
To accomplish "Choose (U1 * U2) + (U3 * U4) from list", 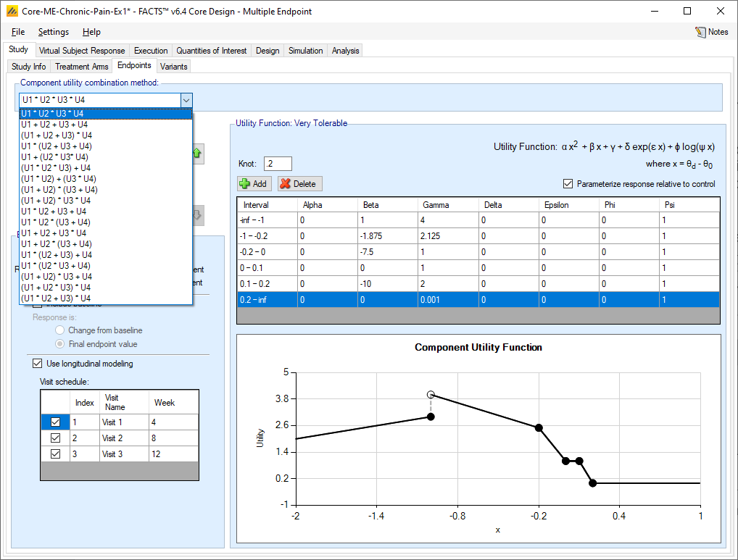I will tap(59, 179).
